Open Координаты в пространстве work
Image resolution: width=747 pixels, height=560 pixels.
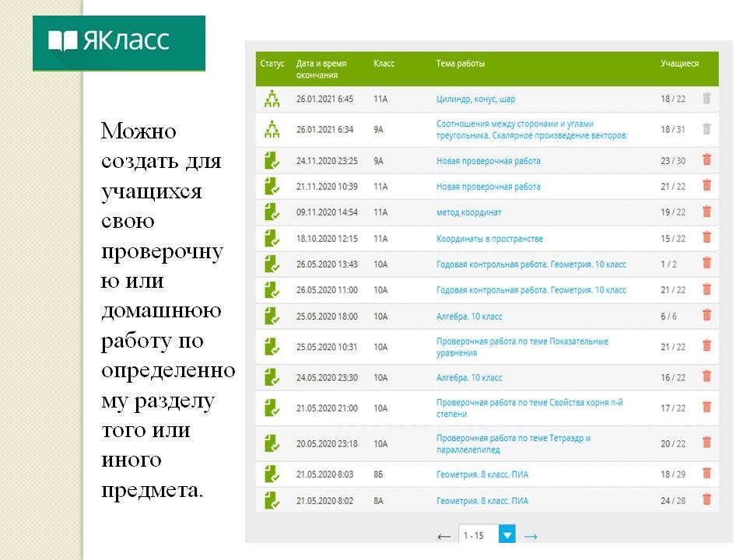tap(489, 239)
